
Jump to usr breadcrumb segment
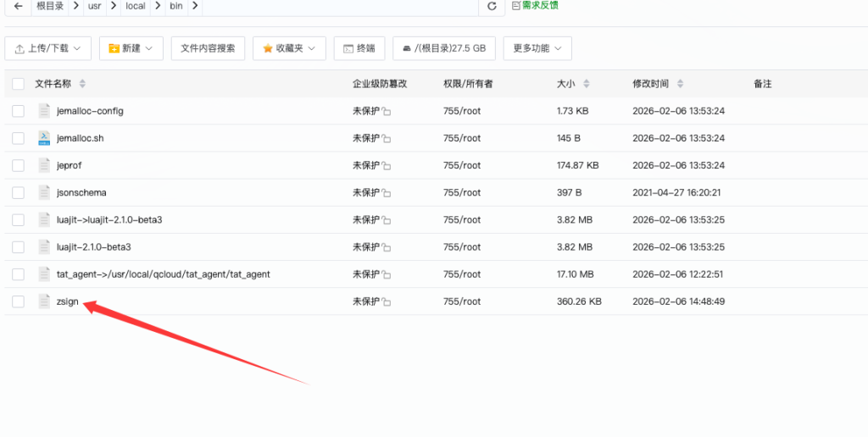(x=95, y=7)
